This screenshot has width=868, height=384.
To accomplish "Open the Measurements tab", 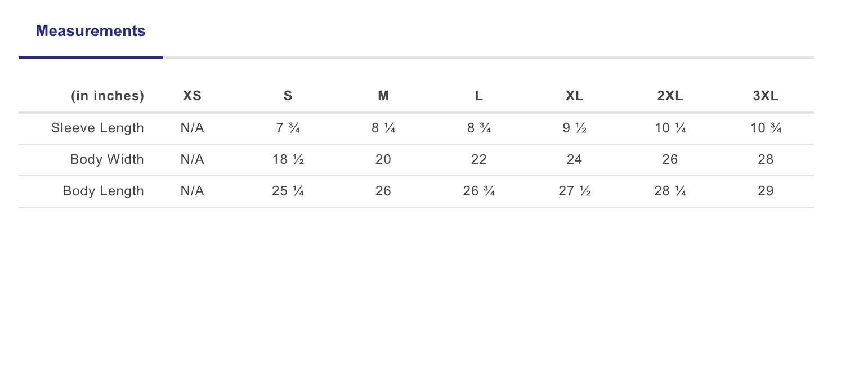I will coord(91,31).
